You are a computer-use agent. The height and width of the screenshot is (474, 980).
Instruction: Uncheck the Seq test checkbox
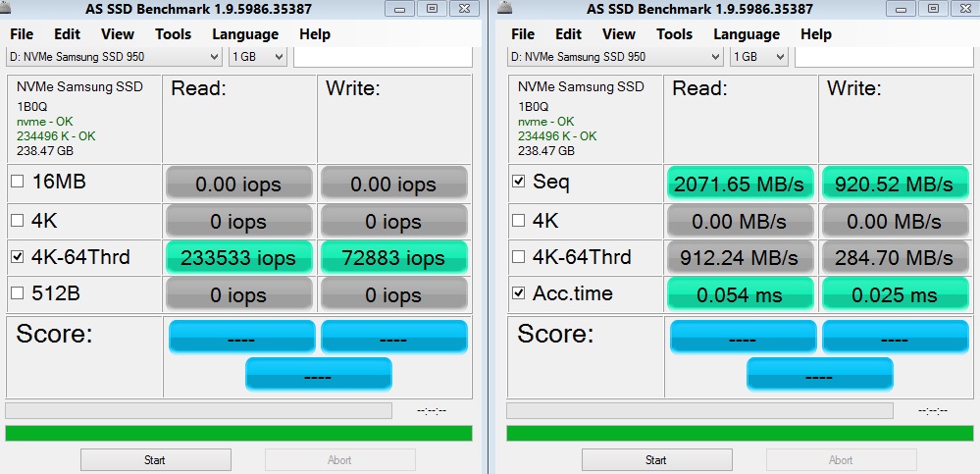[519, 182]
